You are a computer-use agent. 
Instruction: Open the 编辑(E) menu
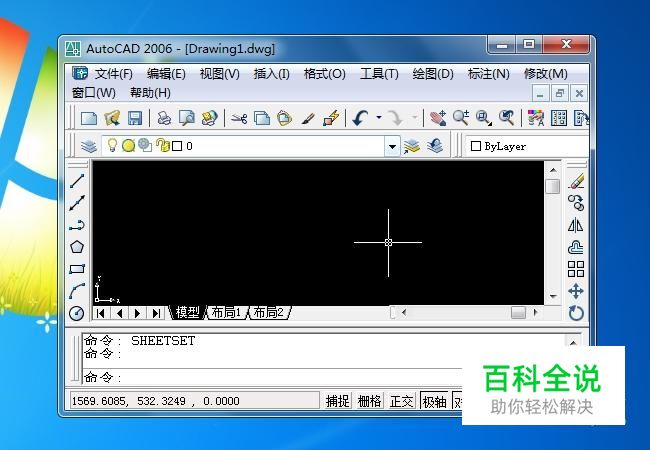pyautogui.click(x=166, y=74)
